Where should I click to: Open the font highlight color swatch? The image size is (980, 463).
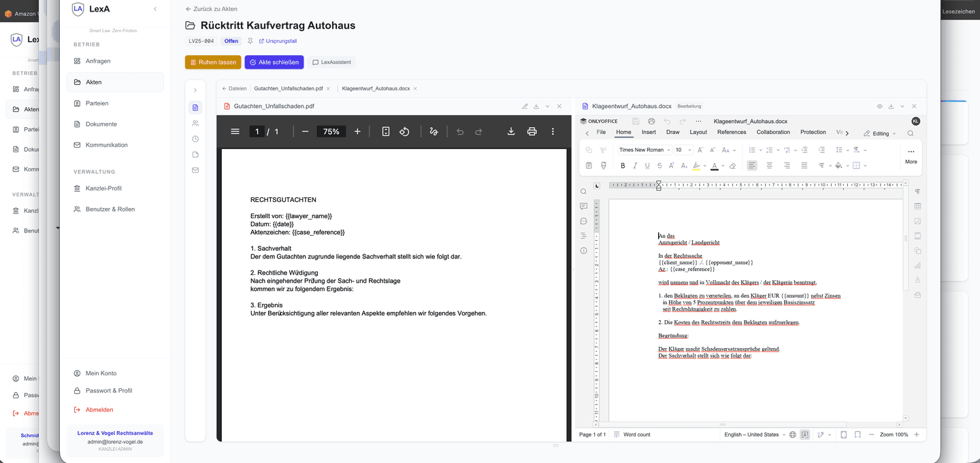[698, 165]
